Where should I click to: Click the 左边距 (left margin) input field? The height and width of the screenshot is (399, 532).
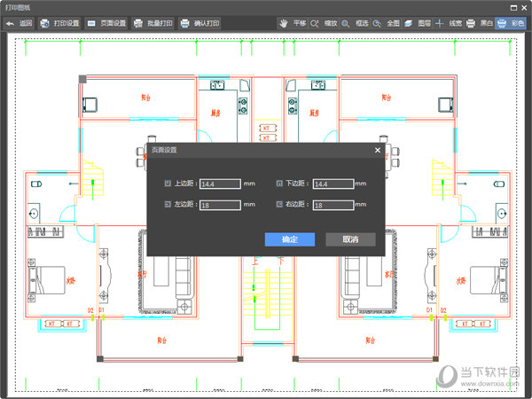[220, 205]
